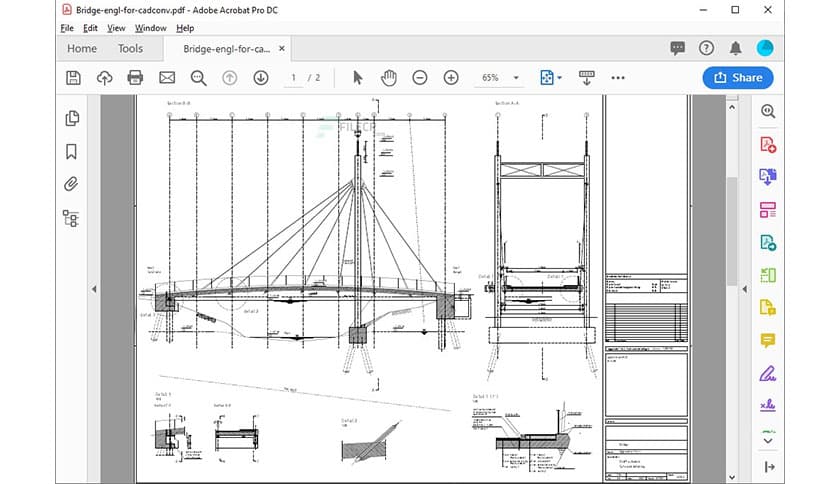
Task: Click the search tools magnifier in right pane
Action: 768,111
